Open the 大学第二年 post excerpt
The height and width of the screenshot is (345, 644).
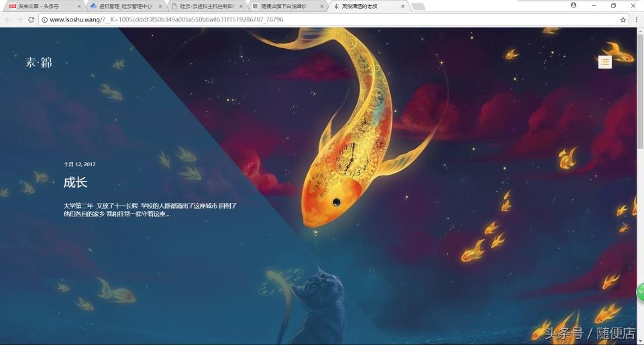pos(150,210)
